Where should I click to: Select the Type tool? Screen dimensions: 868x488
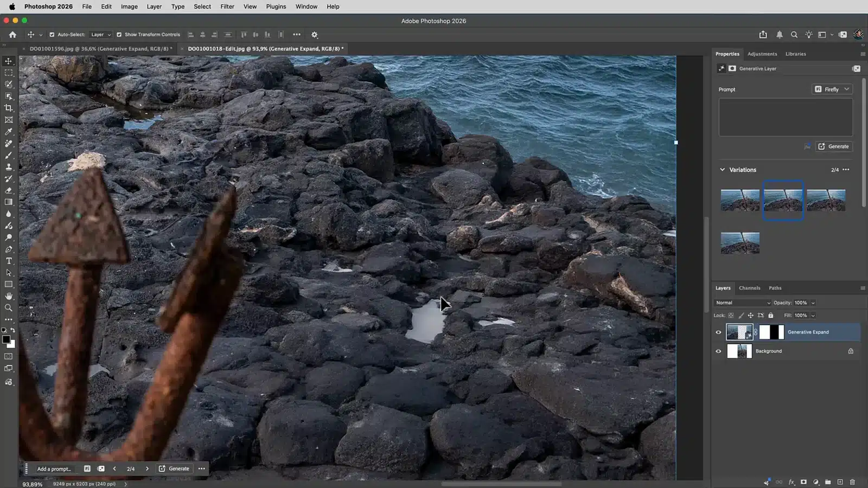point(9,261)
